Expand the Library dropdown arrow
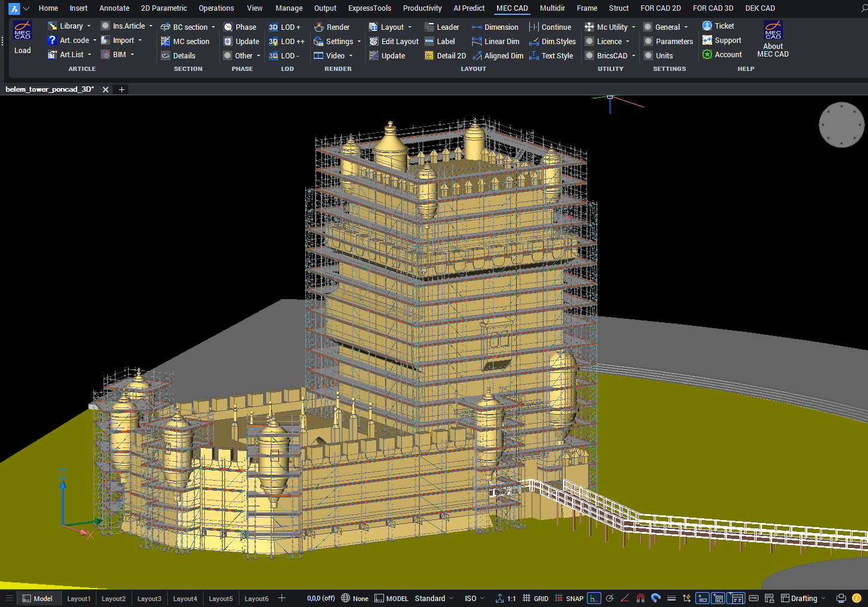The height and width of the screenshot is (607, 868). point(89,26)
